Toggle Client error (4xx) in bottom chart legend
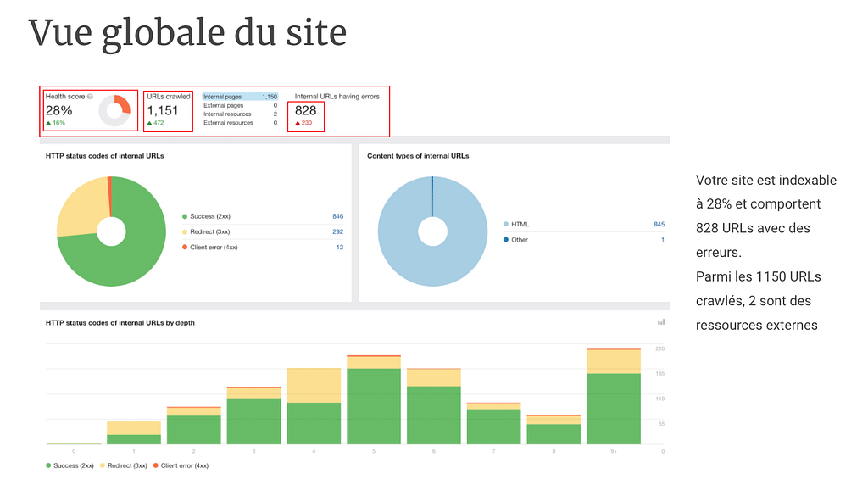Screen dimensions: 868x485 (x=184, y=465)
